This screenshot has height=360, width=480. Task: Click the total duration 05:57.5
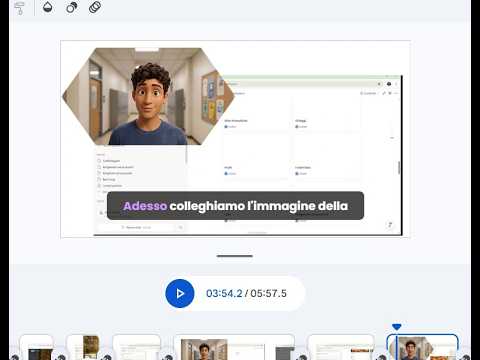coord(268,293)
